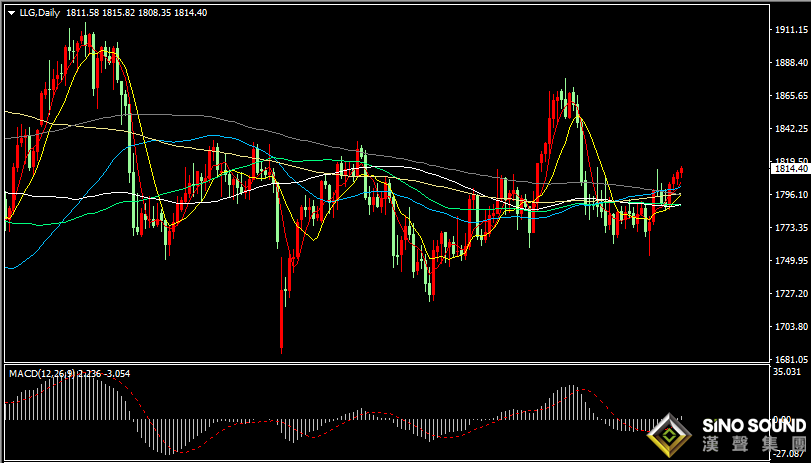This screenshot has width=811, height=463.
Task: Click the Sino Sound diamond logo icon
Action: (669, 436)
